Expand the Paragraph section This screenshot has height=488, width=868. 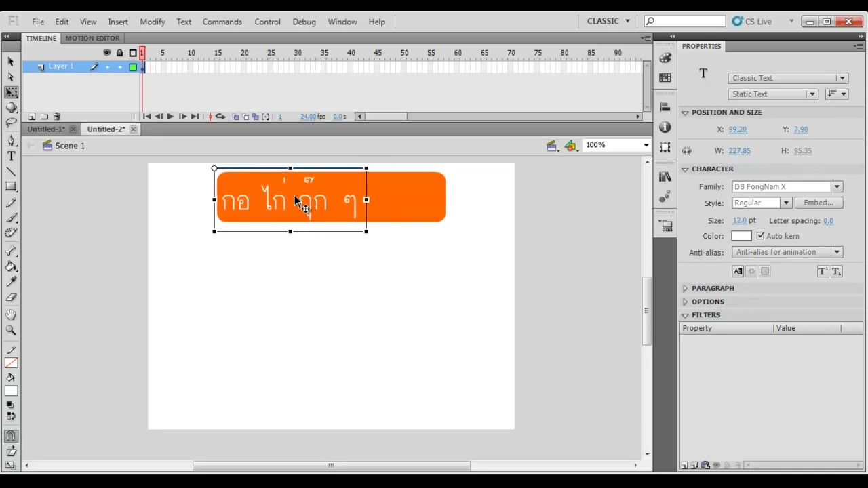pyautogui.click(x=685, y=288)
